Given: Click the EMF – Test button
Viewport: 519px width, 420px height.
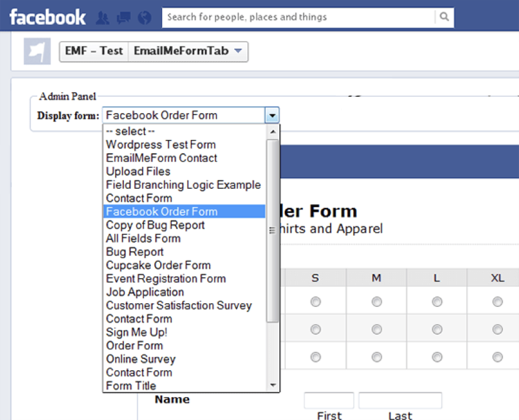Looking at the screenshot, I should (x=94, y=51).
